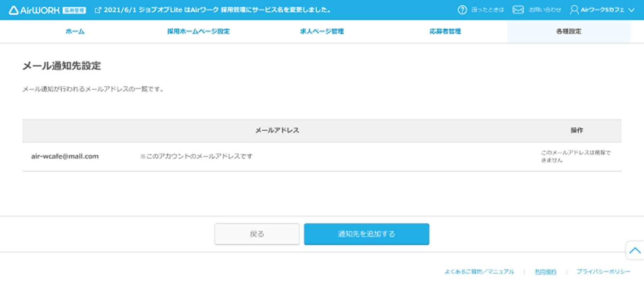
Task: Open the external link icon beside the 2021/6/1 announcement
Action: (98, 10)
